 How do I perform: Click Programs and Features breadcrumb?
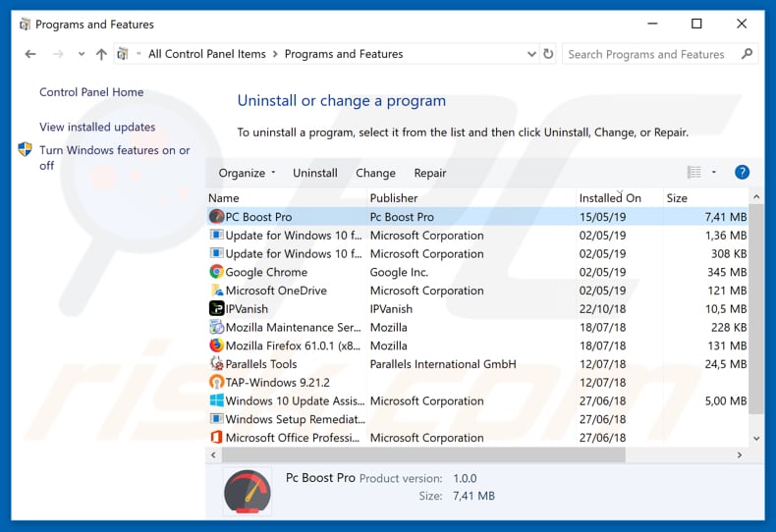pyautogui.click(x=344, y=54)
